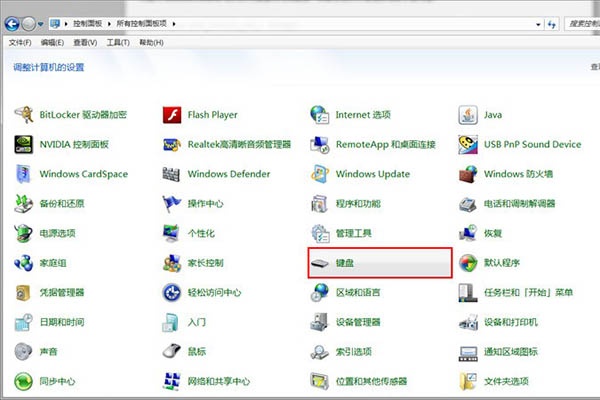The width and height of the screenshot is (600, 400).
Task: Click the control panel search box
Action: click(582, 24)
